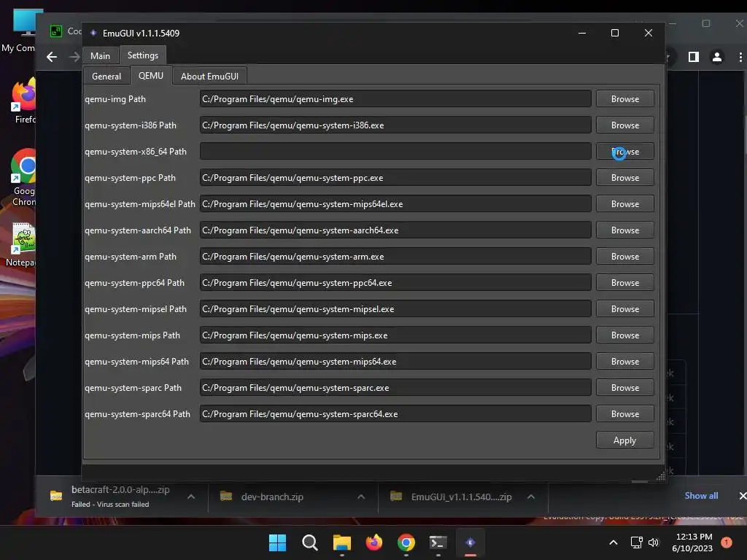
Task: Focus the qemu-system-sparc64 path field
Action: click(x=395, y=414)
